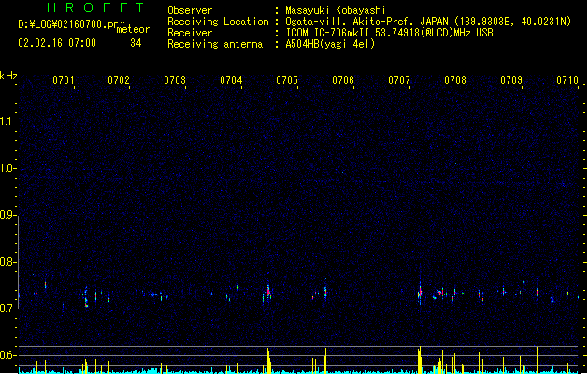Click the 'meteor' label
The width and height of the screenshot is (588, 374).
coord(133,29)
